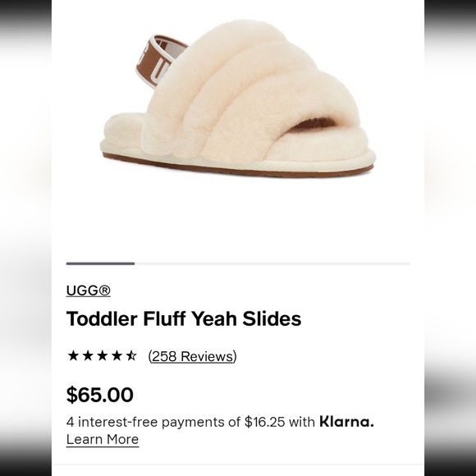
Task: Click the second rating star
Action: [x=88, y=355]
